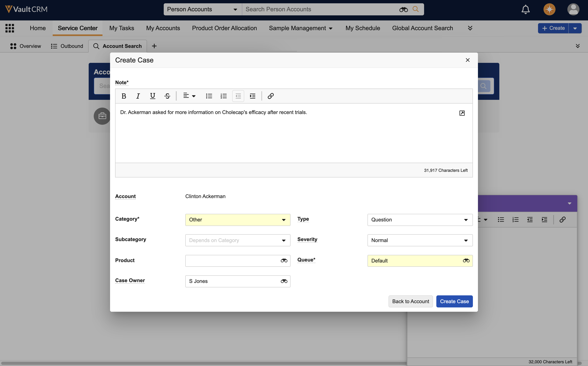Click Back to Account button
588x366 pixels.
point(410,301)
